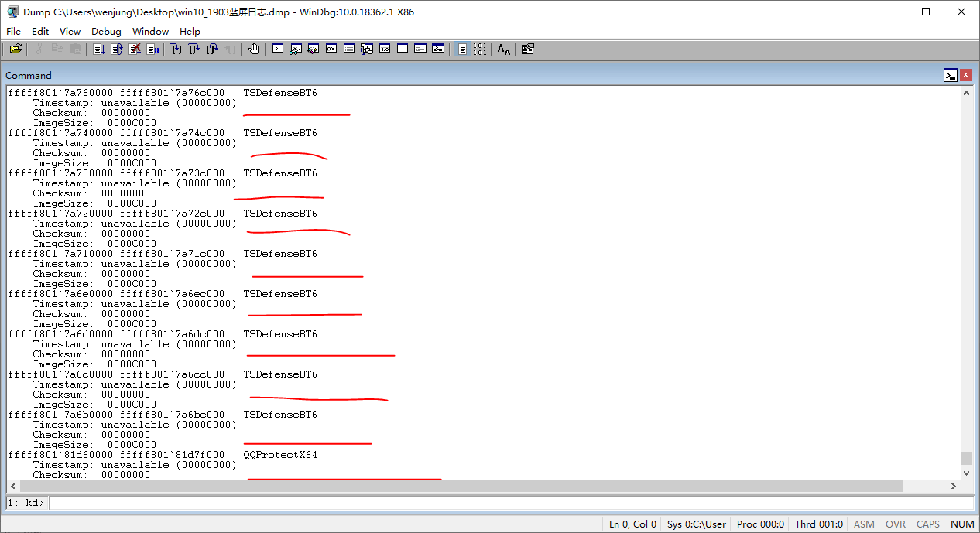Open the View menu
Screen dimensions: 980x533
click(x=70, y=31)
